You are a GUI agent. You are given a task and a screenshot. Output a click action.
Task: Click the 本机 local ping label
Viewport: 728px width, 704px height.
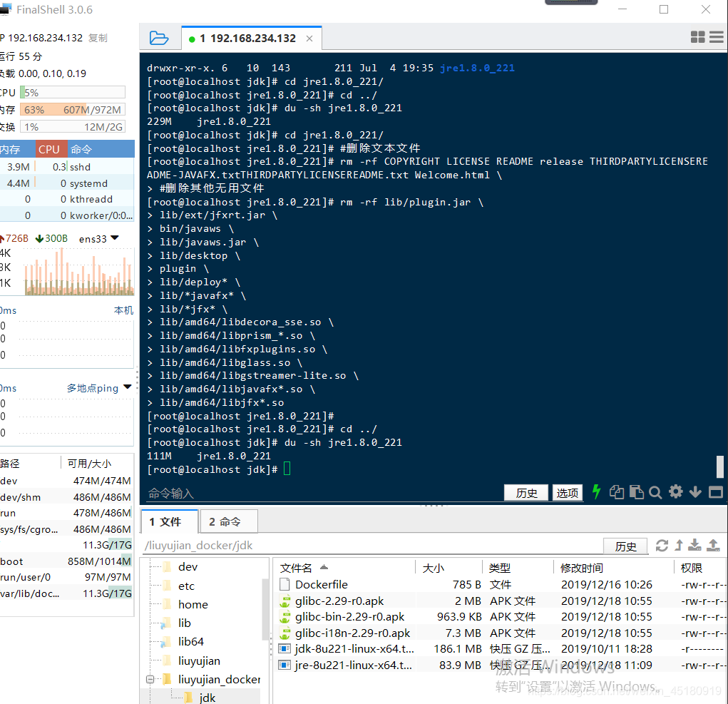[123, 310]
